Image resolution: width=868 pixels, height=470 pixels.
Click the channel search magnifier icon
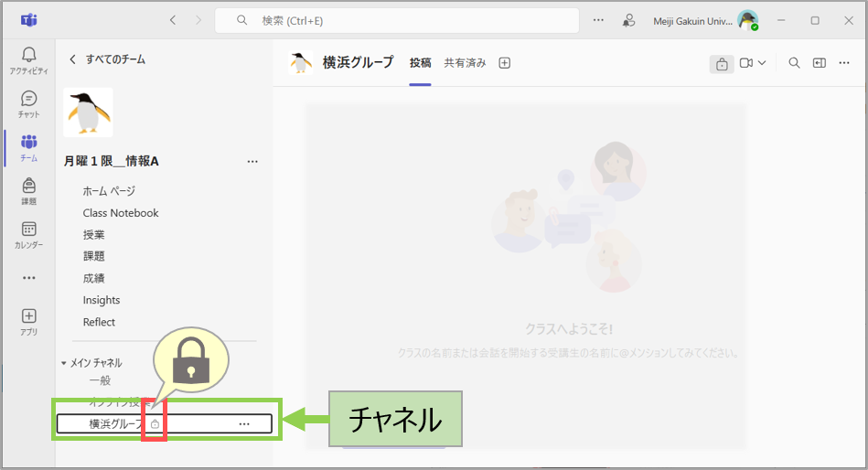tap(794, 63)
